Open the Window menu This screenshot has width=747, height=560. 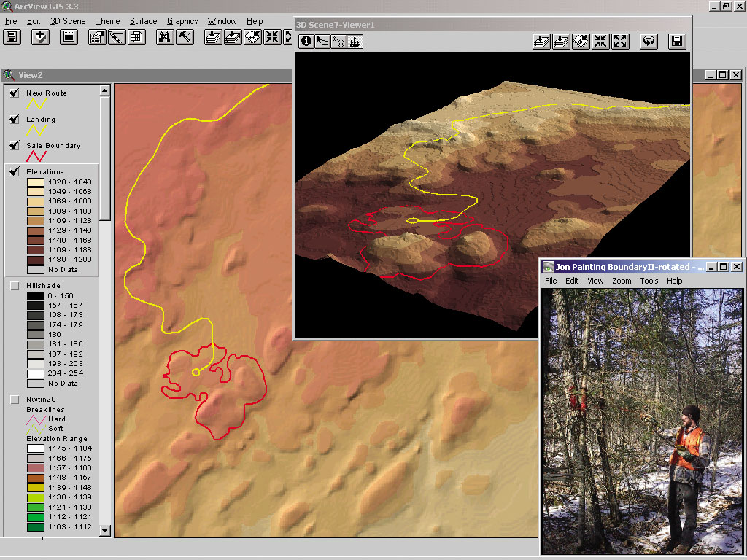222,21
